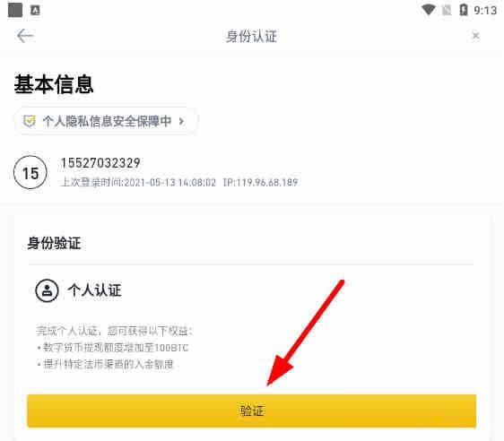Expand privacy protection chevron arrow
Screen dimensions: 504x441
[182, 121]
